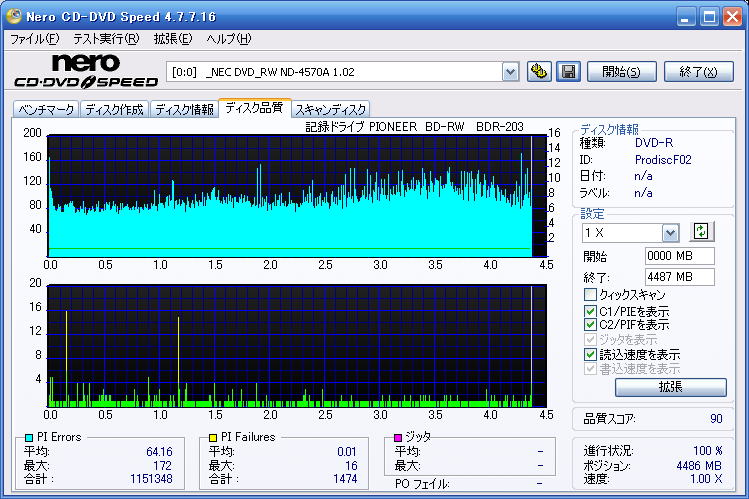Click PI Failures average 0.01
749x499 pixels.
pos(347,452)
